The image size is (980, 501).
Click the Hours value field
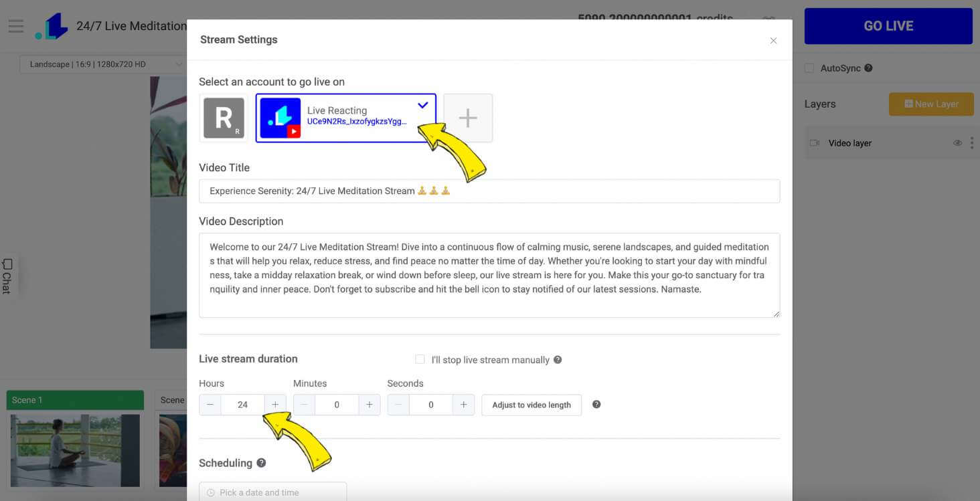point(242,405)
